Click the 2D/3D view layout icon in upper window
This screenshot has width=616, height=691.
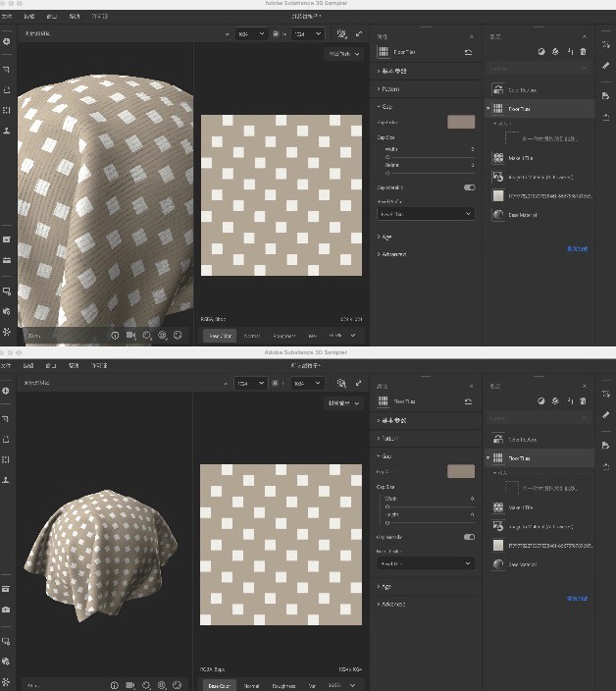coord(341,34)
